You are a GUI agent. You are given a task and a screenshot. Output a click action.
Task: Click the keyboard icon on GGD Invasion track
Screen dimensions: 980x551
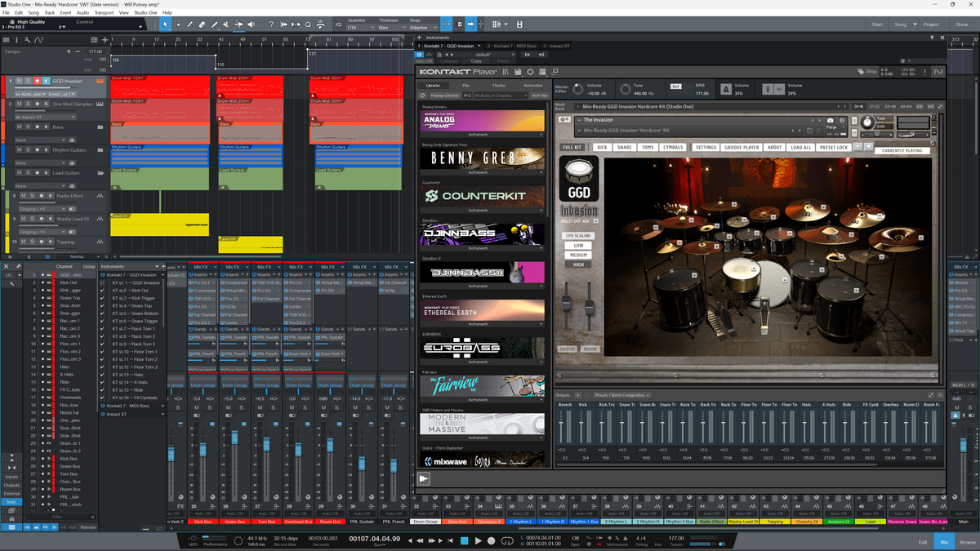[x=99, y=81]
